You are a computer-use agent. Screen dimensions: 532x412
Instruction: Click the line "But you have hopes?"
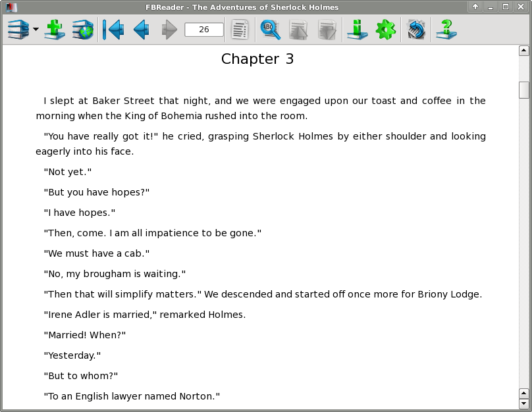point(97,192)
